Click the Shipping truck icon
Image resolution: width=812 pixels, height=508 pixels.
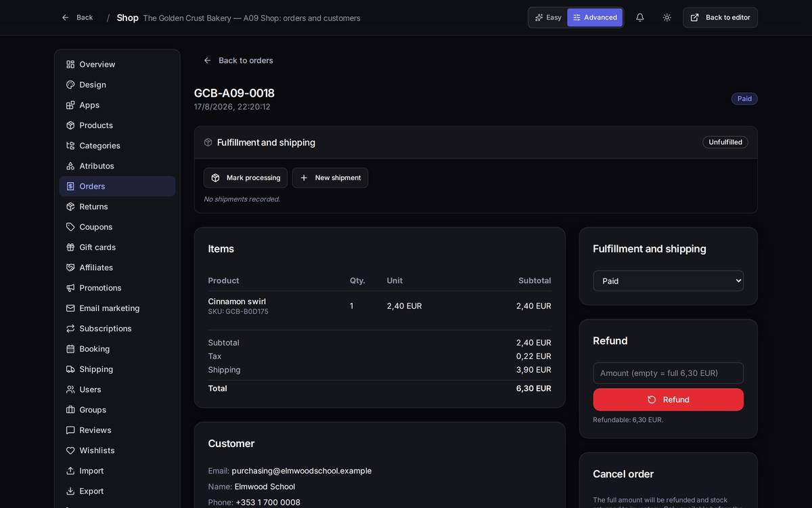(70, 369)
